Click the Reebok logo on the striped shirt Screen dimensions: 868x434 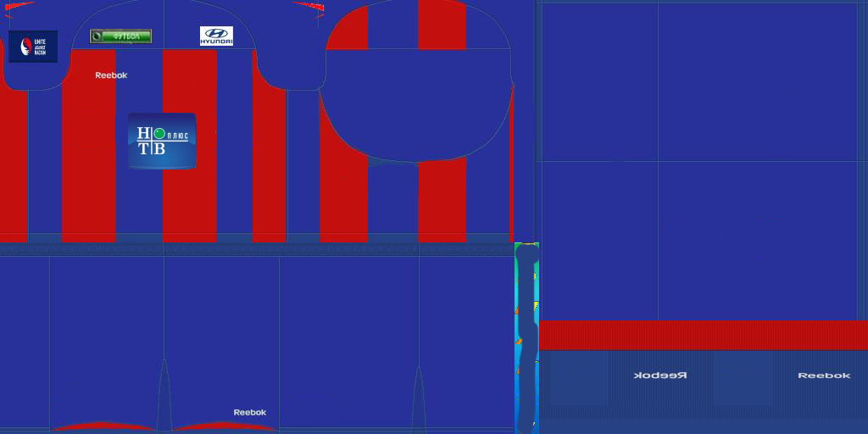(111, 75)
